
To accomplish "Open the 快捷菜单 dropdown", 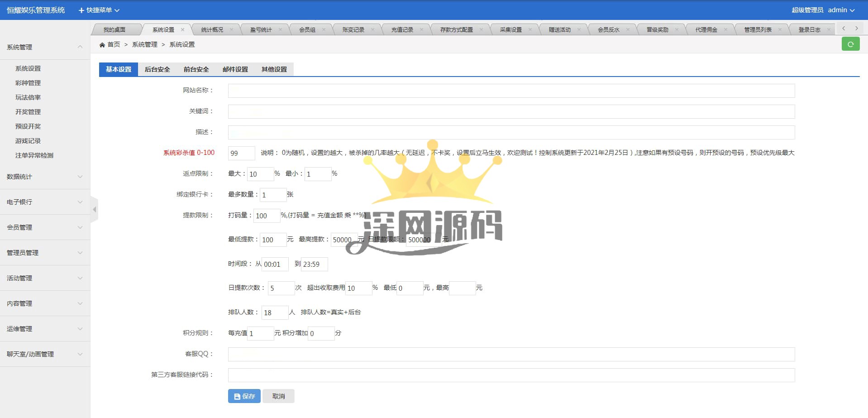I will click(99, 10).
